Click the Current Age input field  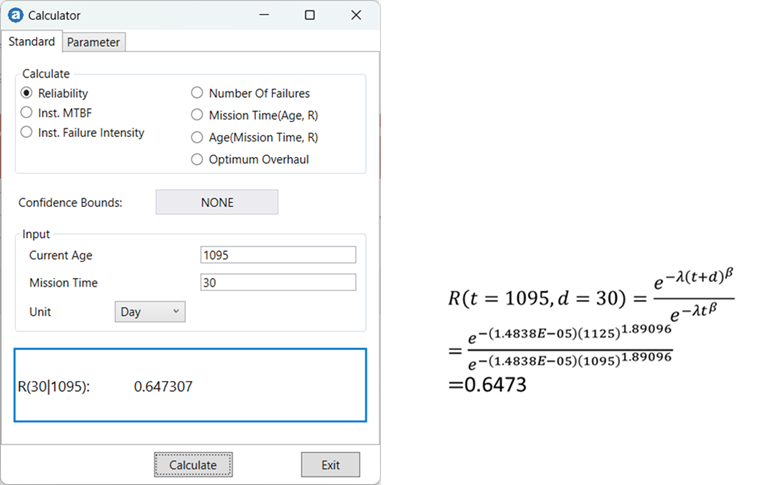coord(278,255)
